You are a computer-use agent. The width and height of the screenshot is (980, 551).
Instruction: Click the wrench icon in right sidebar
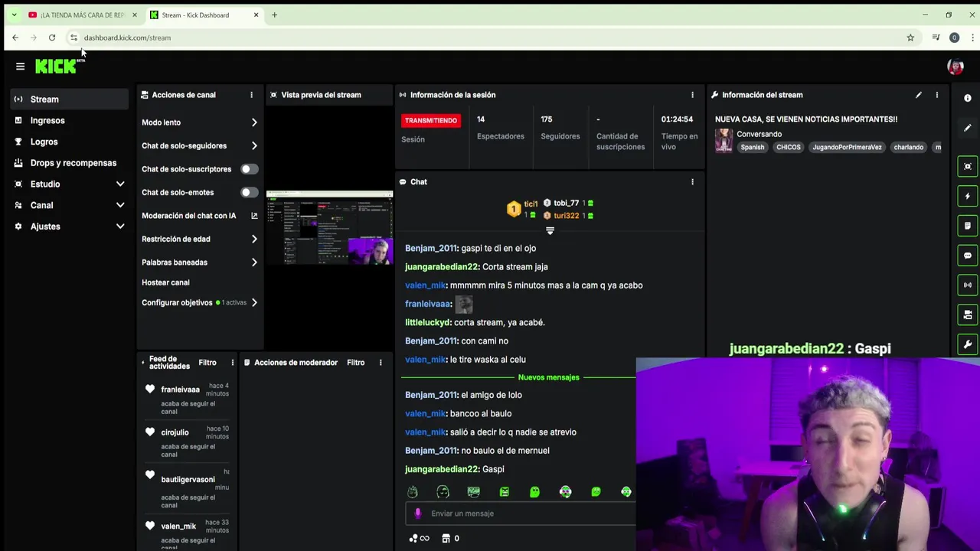(x=968, y=344)
